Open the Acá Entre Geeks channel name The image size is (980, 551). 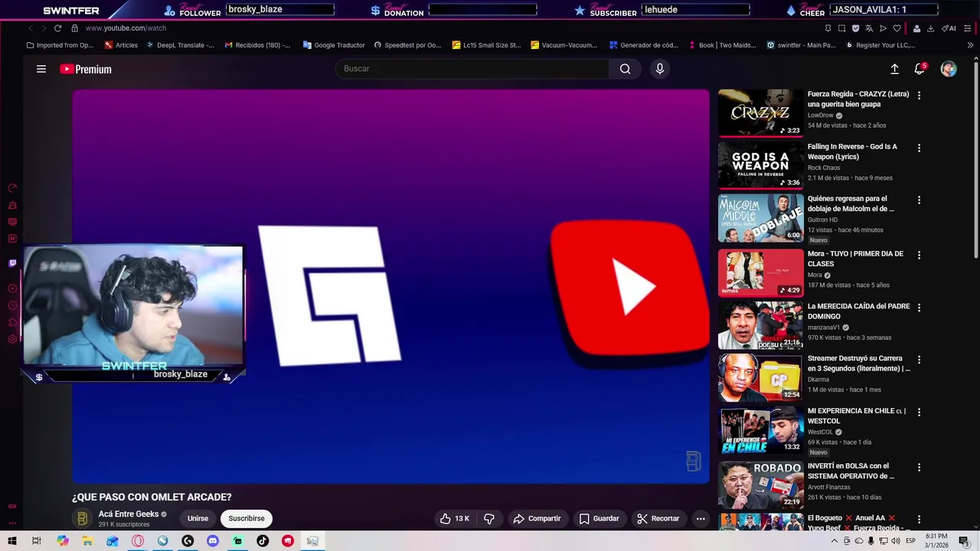coord(128,514)
